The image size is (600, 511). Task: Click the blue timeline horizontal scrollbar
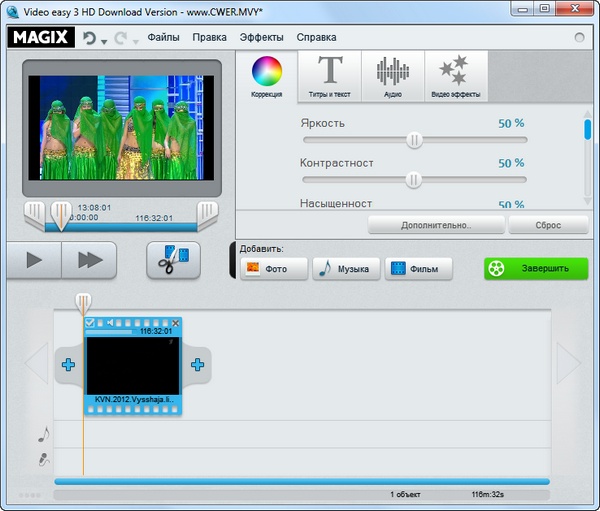pyautogui.click(x=302, y=482)
